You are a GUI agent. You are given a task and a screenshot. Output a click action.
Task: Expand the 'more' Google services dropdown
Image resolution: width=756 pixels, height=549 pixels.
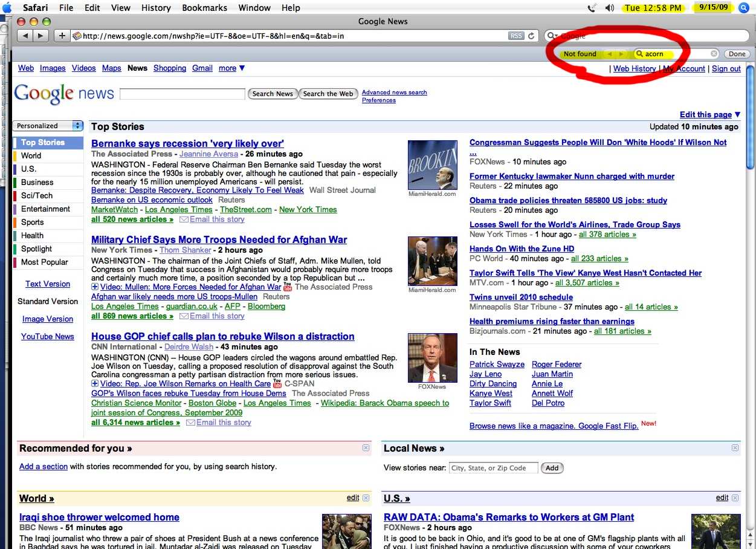coord(231,68)
